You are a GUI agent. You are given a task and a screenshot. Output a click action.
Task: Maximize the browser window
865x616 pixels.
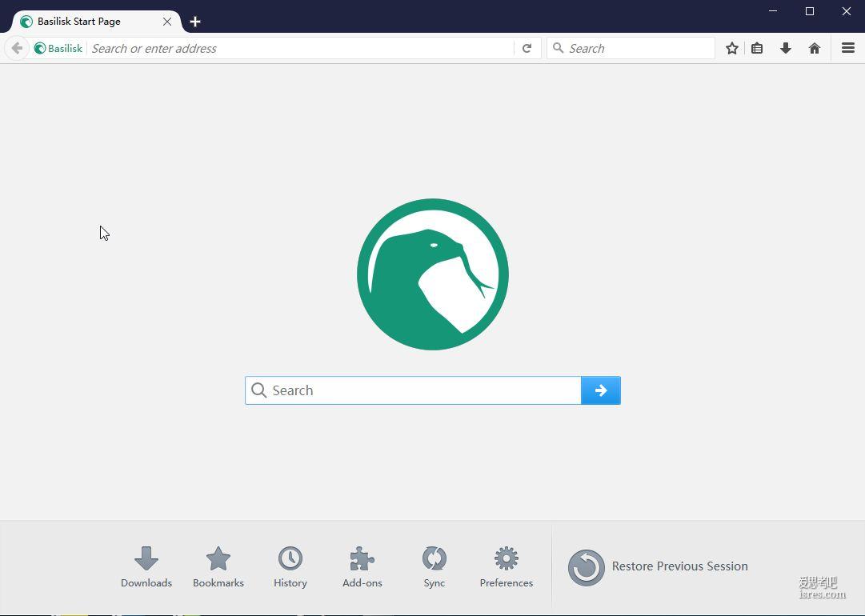[x=809, y=11]
